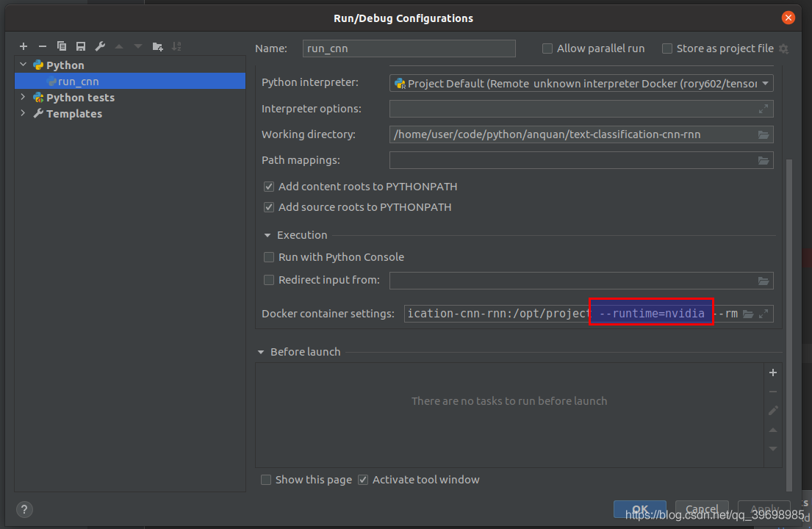Expand the Python tests tree node
The image size is (812, 529).
click(23, 97)
